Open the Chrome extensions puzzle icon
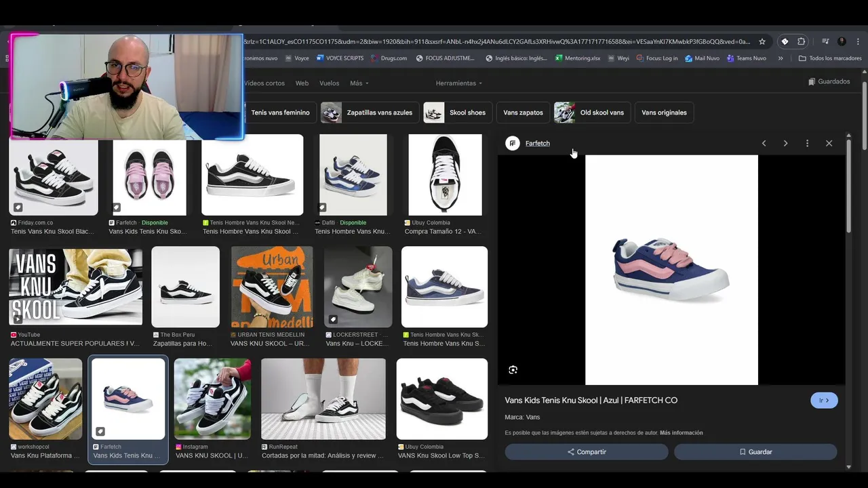 pyautogui.click(x=801, y=41)
